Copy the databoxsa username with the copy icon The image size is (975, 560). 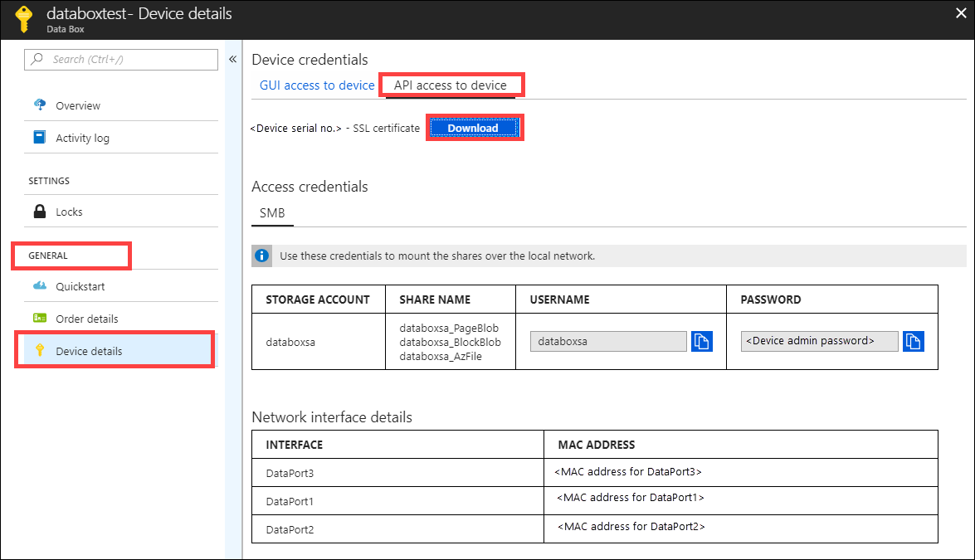702,341
